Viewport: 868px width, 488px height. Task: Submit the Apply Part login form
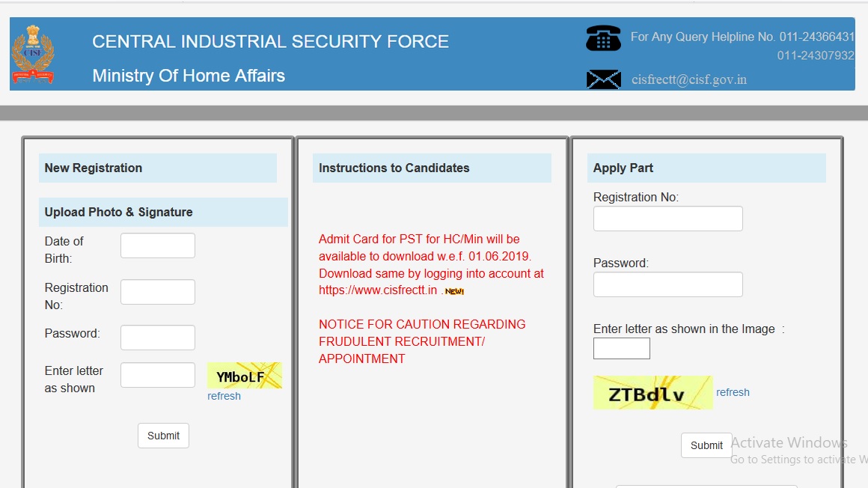[x=706, y=445]
